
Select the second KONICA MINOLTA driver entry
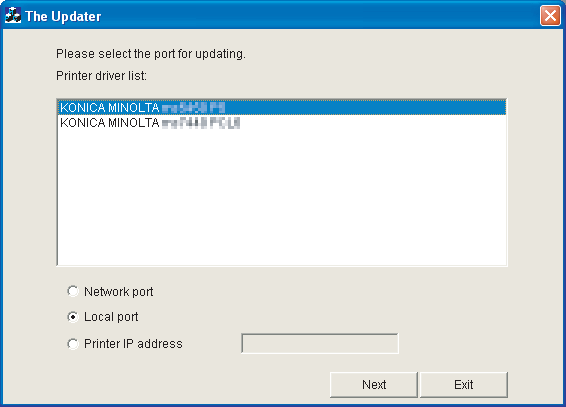click(282, 123)
